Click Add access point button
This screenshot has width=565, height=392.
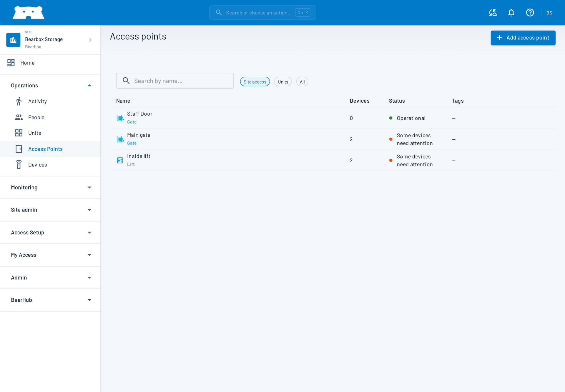[x=523, y=38]
